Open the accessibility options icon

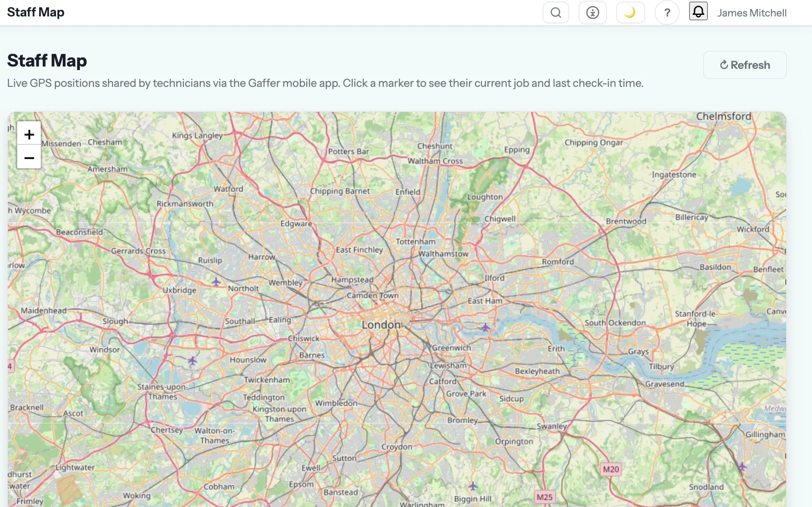(592, 13)
